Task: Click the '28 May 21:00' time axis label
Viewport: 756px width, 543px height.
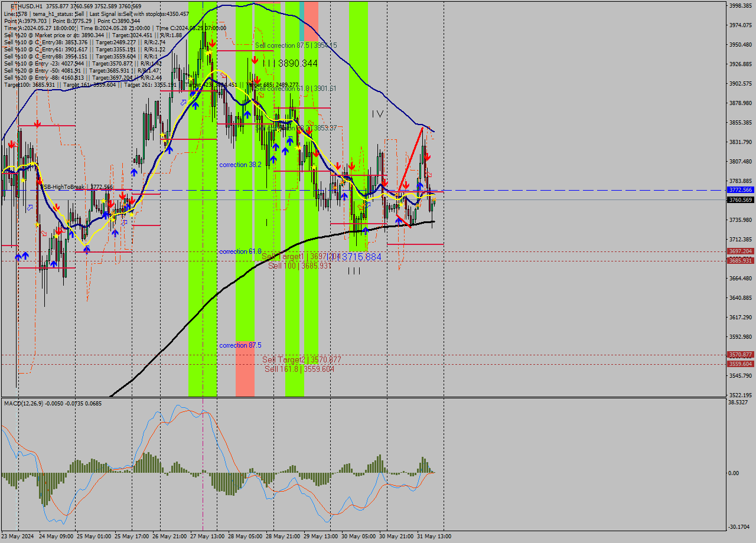Action: tap(284, 537)
